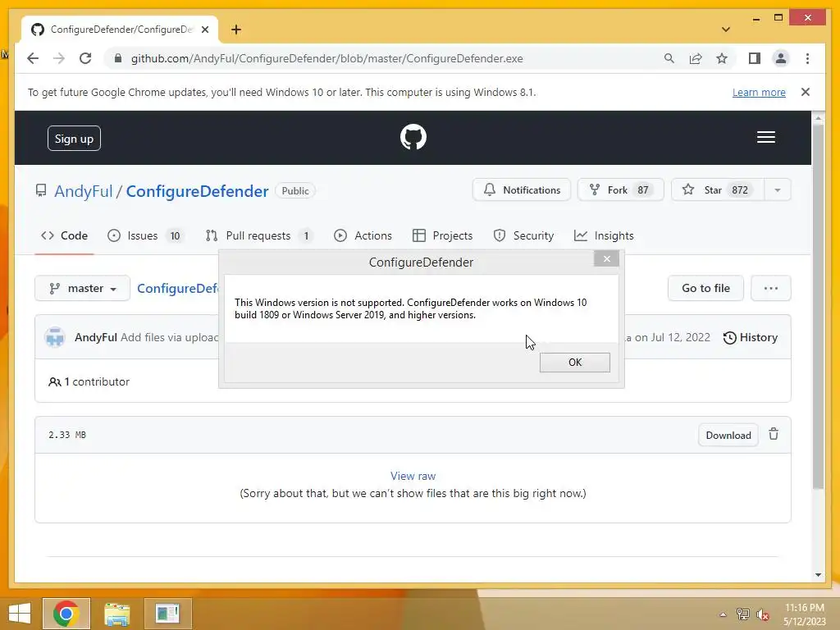Image resolution: width=840 pixels, height=630 pixels.
Task: Bookmark this page with the star icon
Action: [722, 58]
